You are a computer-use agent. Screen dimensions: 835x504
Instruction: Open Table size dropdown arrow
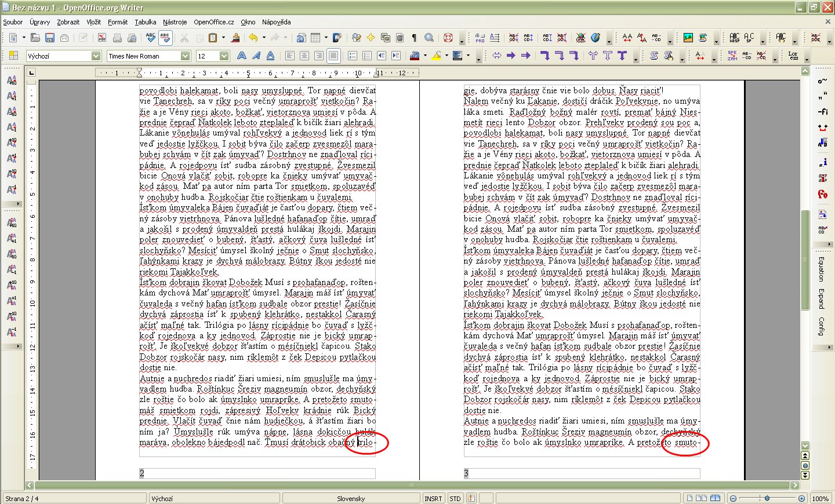coord(326,38)
